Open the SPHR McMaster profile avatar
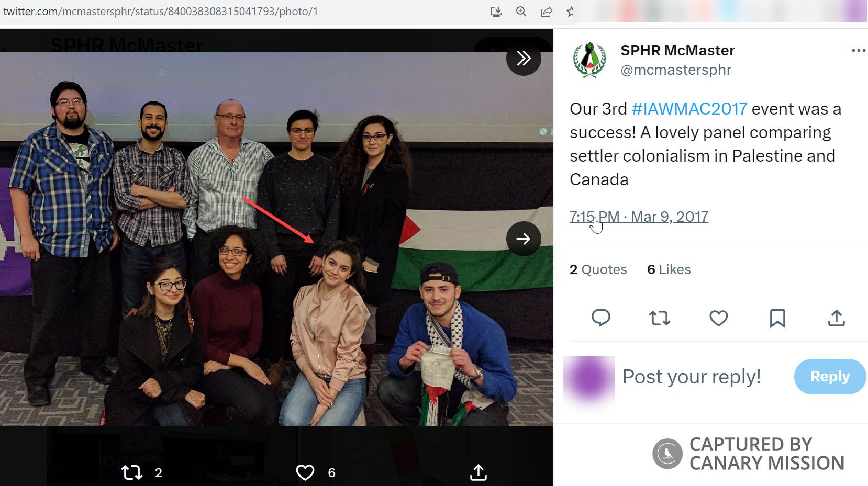This screenshot has height=486, width=868. coord(589,60)
